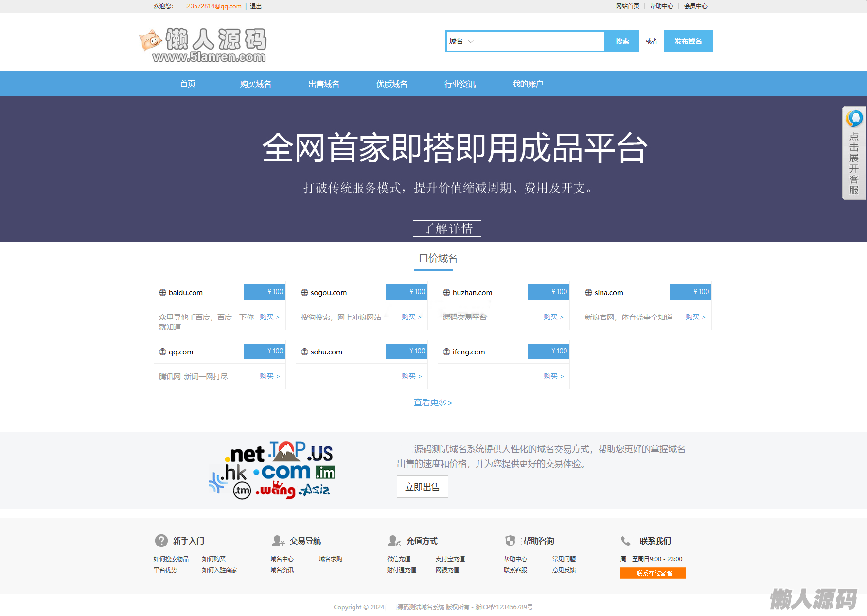
Task: Click the 懒人源码 pig logo
Action: 202,45
